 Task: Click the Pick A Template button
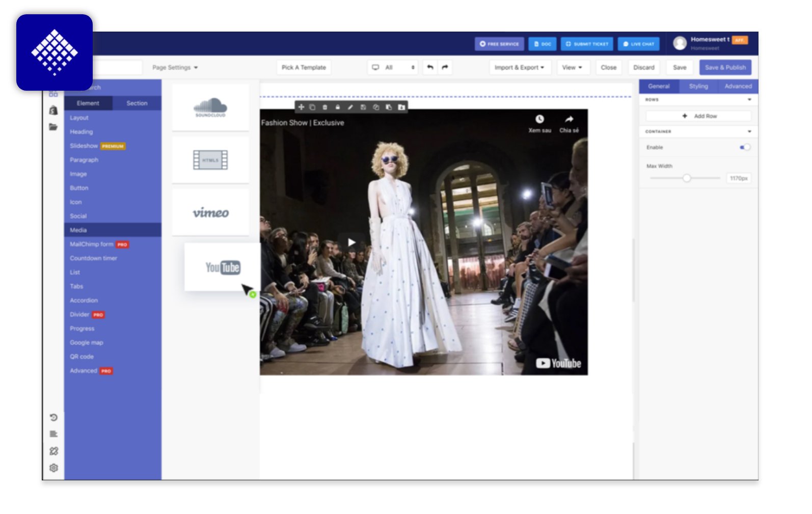(304, 67)
